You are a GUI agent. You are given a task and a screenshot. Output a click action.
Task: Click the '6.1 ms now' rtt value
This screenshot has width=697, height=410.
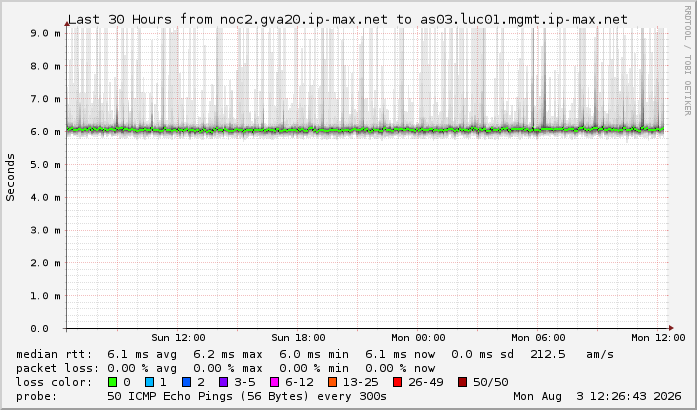click(400, 354)
